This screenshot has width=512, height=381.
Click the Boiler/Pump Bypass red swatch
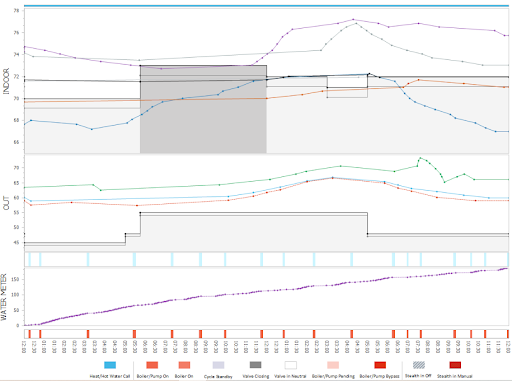[380, 365]
